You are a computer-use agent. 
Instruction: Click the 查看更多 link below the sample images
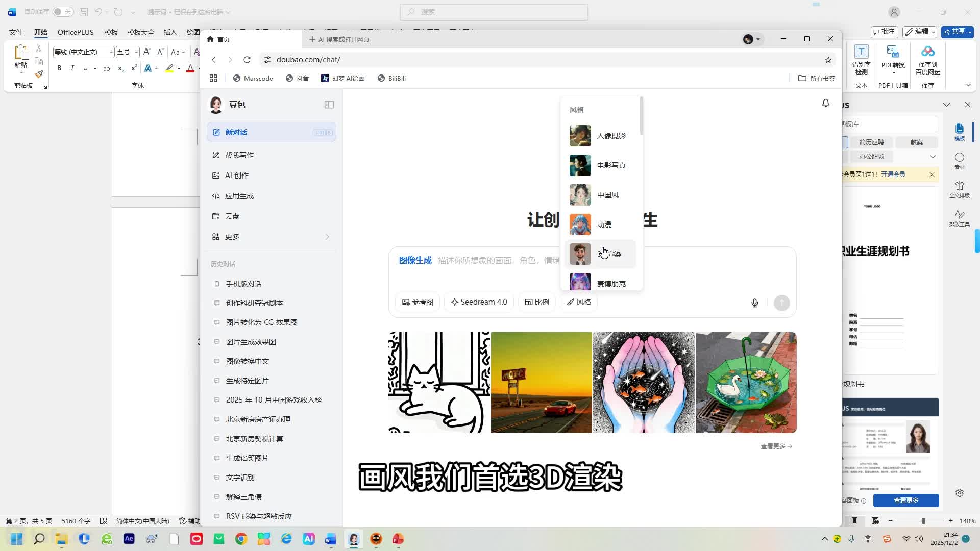[775, 446]
